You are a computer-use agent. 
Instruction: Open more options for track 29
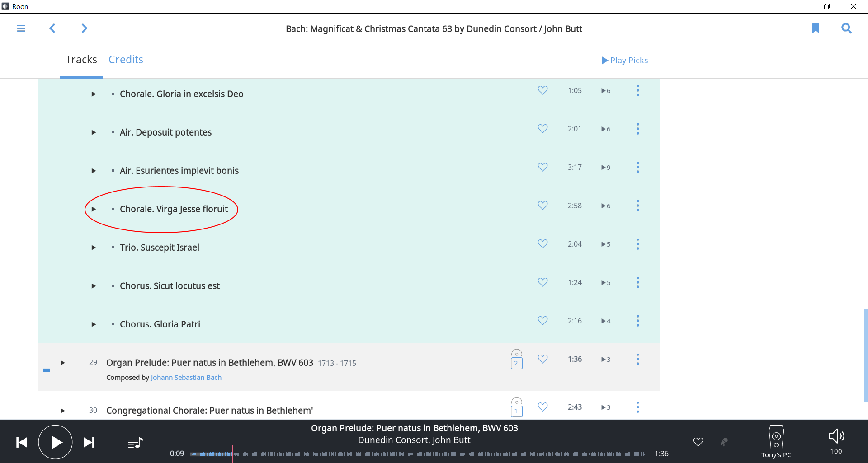pos(638,359)
